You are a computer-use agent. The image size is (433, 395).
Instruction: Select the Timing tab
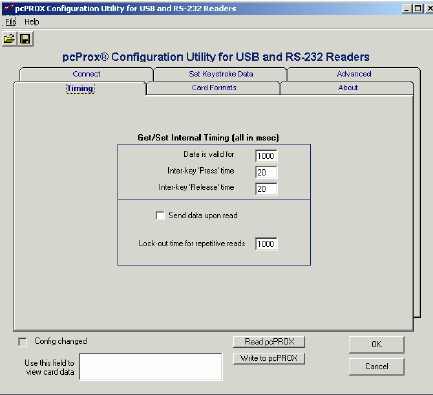(x=80, y=89)
